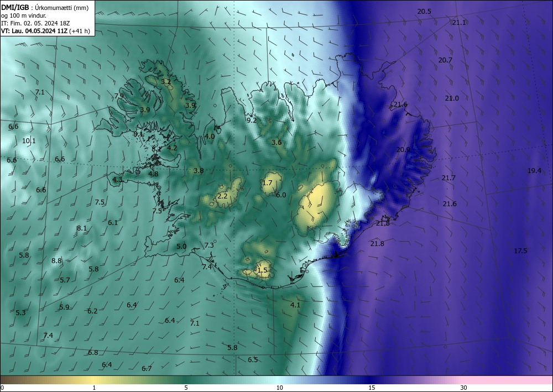Click the 6.8 precipitation value
The height and width of the screenshot is (392, 553).
93,353
